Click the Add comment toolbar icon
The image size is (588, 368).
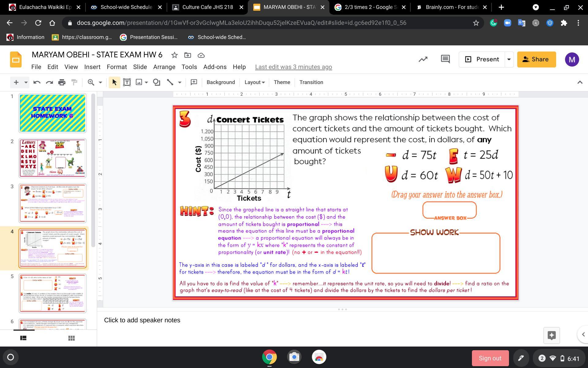pyautogui.click(x=194, y=82)
